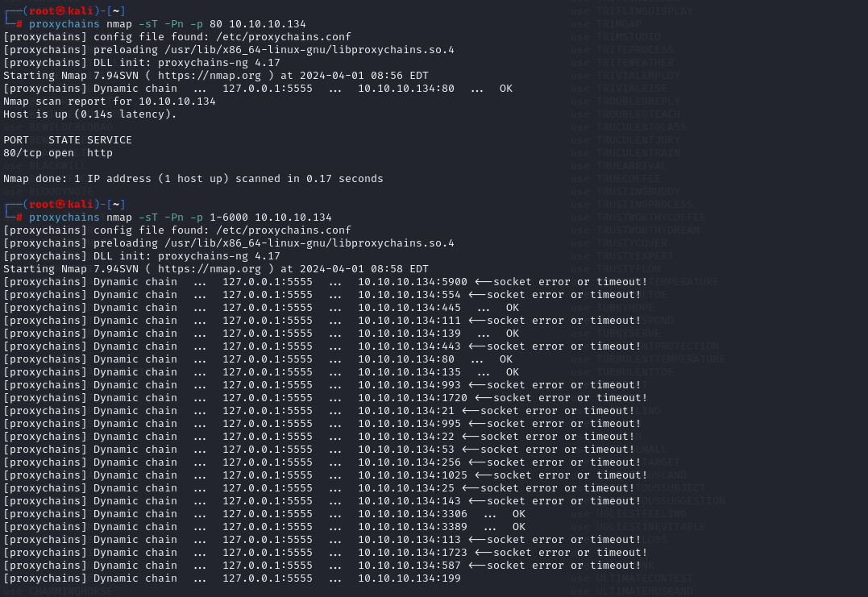The width and height of the screenshot is (868, 597).
Task: Open the nmap.org link in the 08:58 scan
Action: point(209,269)
